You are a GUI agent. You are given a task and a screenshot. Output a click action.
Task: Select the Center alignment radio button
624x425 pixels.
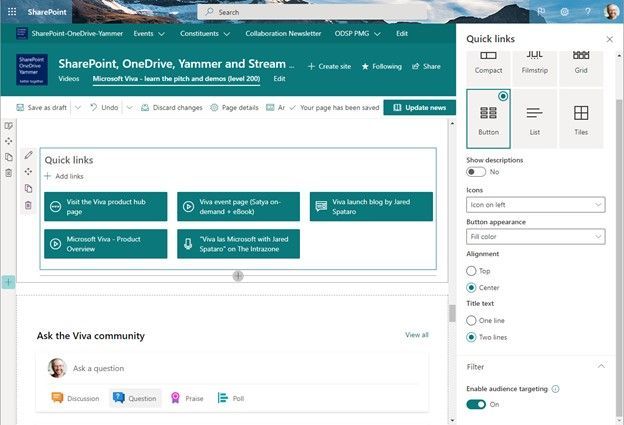tap(471, 288)
